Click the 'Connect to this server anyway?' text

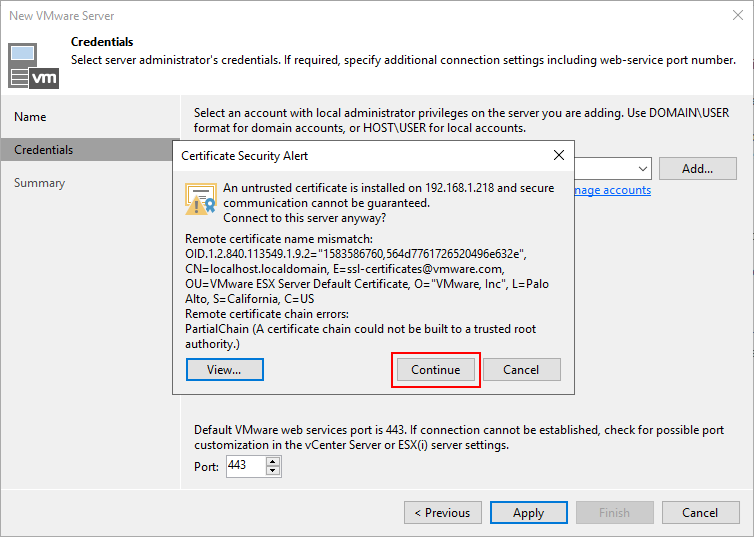coord(304,218)
